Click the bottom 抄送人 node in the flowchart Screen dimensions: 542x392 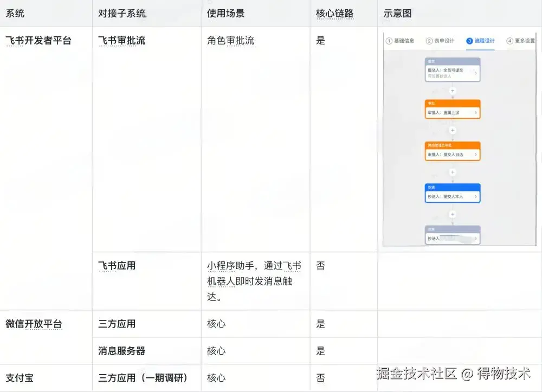point(452,235)
